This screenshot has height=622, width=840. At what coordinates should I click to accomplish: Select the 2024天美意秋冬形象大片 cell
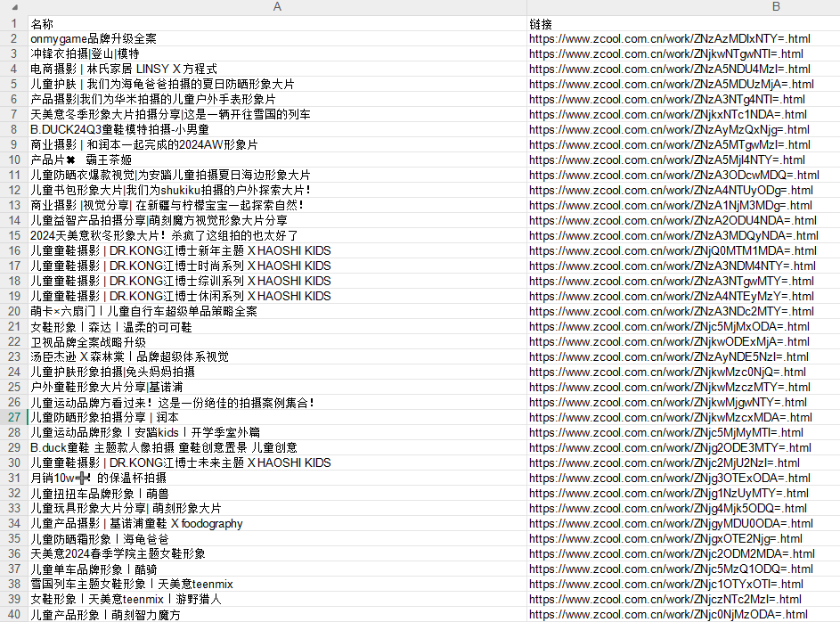(x=277, y=236)
